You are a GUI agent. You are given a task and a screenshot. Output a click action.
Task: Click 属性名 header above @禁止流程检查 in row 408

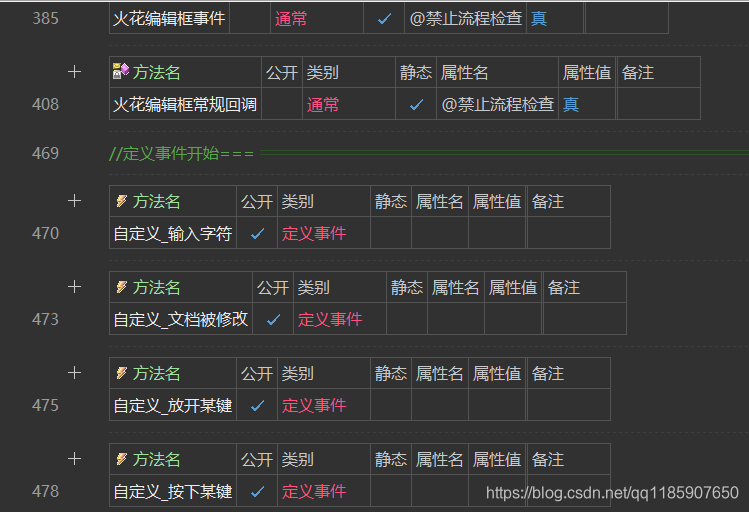tap(464, 73)
